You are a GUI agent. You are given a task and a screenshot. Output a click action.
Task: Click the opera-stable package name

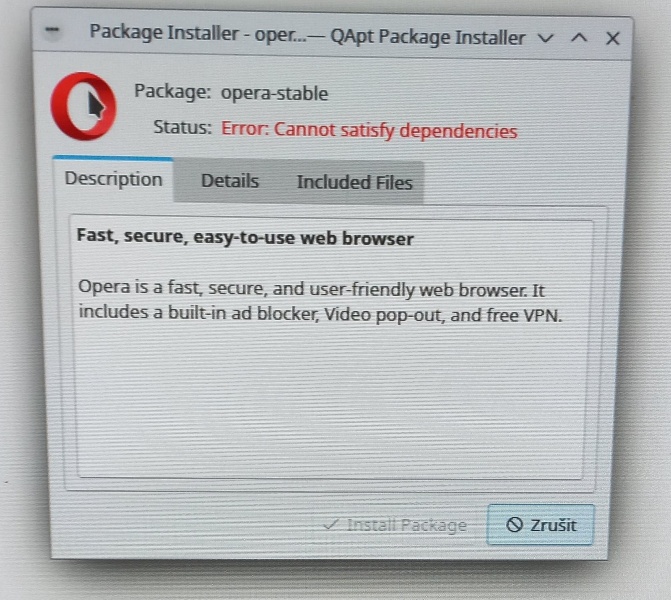[274, 93]
